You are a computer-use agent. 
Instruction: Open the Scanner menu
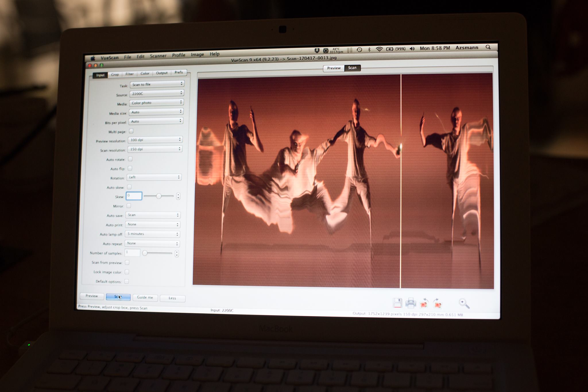(x=158, y=56)
